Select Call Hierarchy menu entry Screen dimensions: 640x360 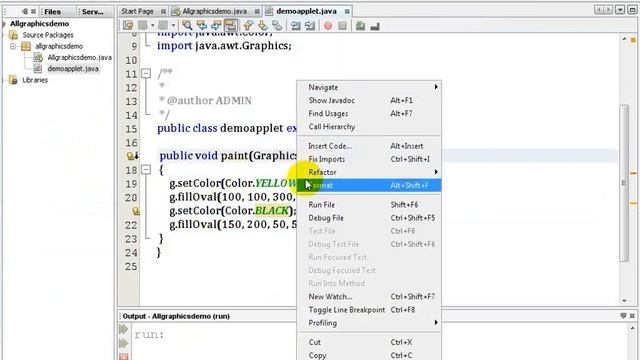369,126
